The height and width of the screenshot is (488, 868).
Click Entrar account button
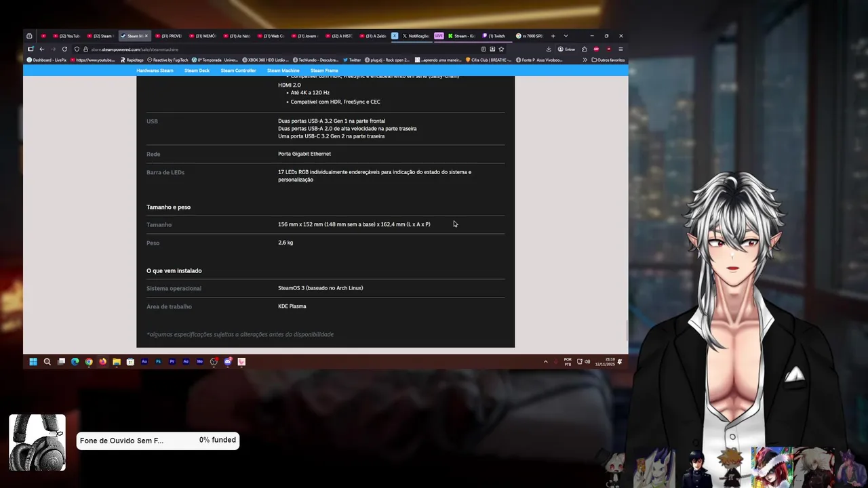pyautogui.click(x=566, y=49)
